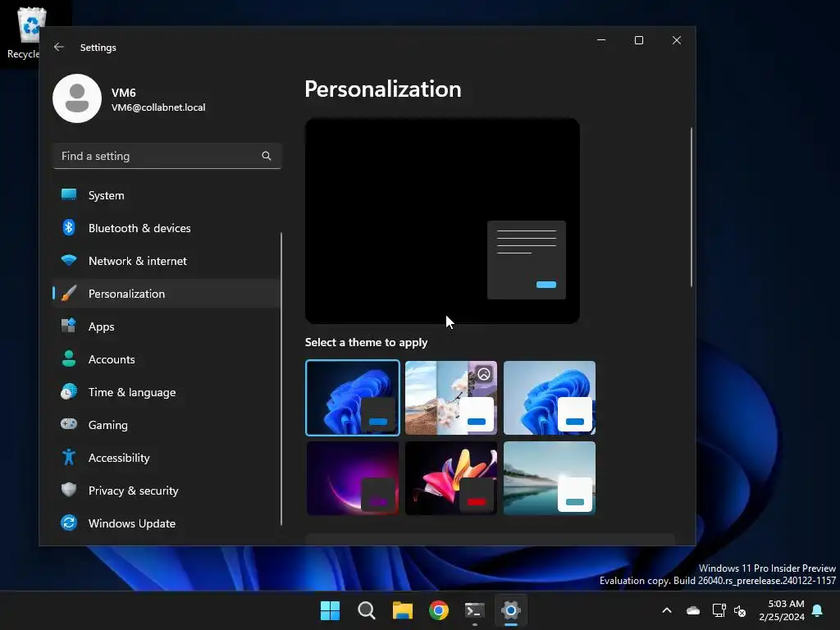This screenshot has height=630, width=840.
Task: Open the Windows Start menu
Action: [x=330, y=610]
